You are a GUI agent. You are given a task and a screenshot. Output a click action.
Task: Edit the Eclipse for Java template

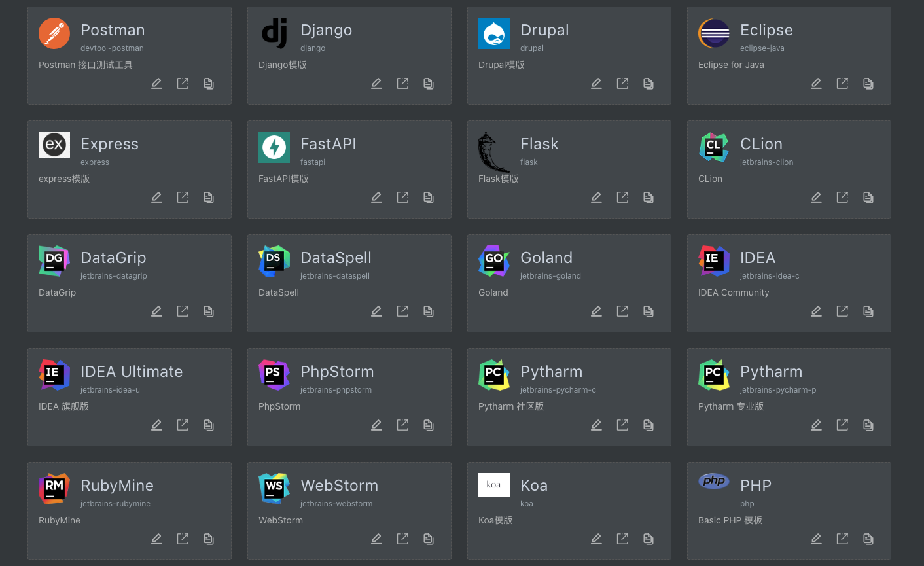point(816,84)
